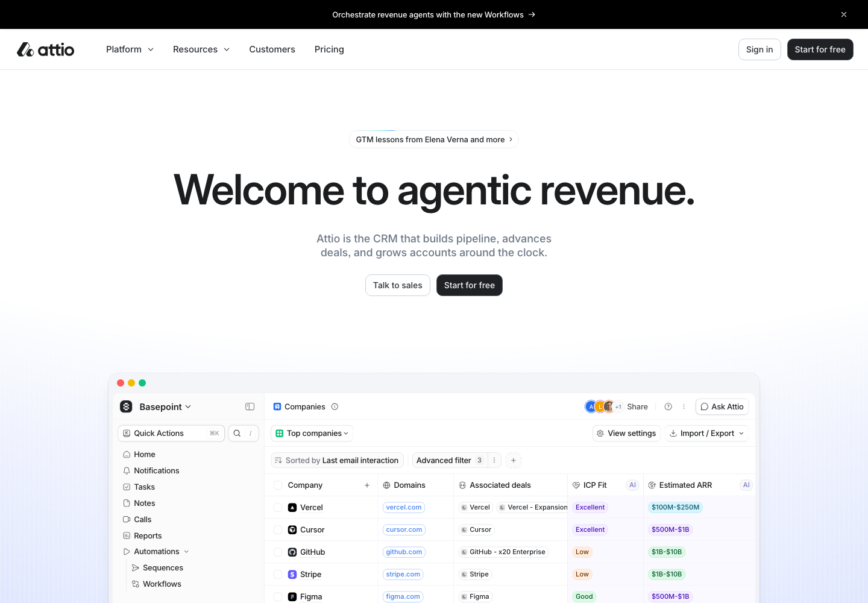Add column with plus in Company header
The height and width of the screenshot is (603, 868).
tap(367, 485)
